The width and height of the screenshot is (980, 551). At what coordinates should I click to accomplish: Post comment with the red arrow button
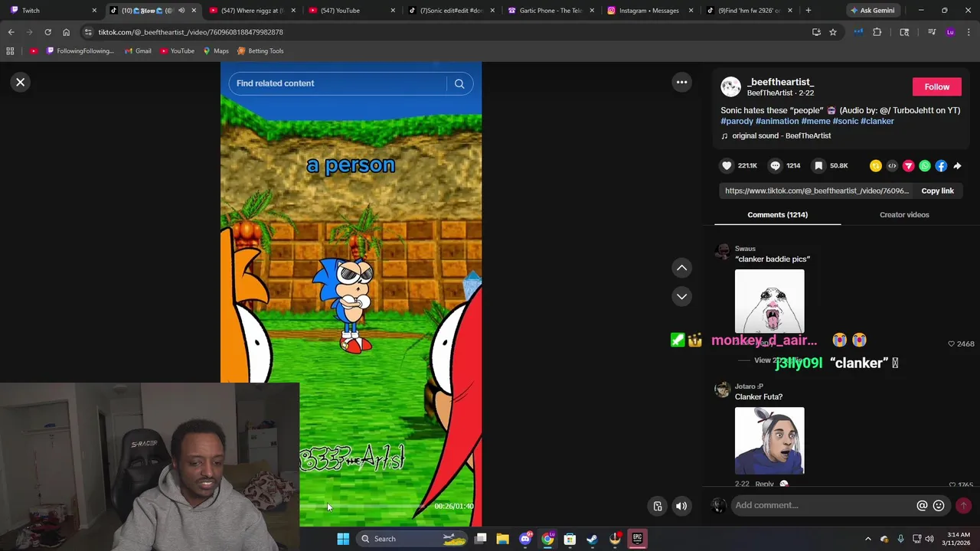pos(963,505)
